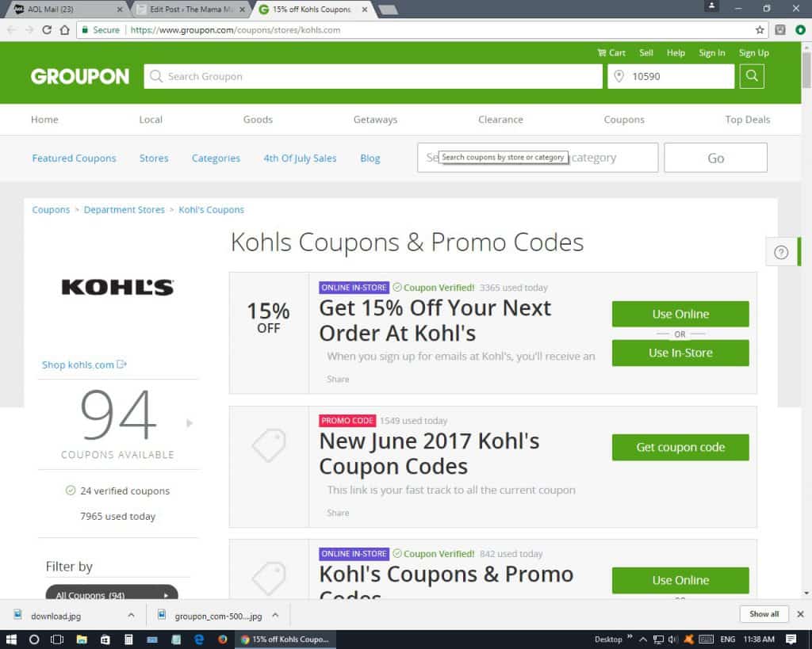Viewport: 812px width, 649px height.
Task: Open Microsoft Edge from the taskbar
Action: 199,639
